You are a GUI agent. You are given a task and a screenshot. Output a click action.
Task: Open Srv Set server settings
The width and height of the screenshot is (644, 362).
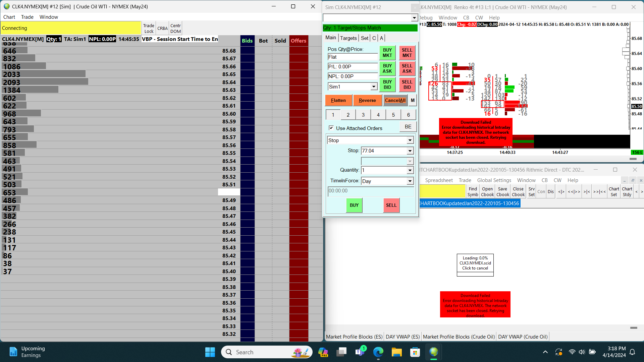tap(532, 192)
